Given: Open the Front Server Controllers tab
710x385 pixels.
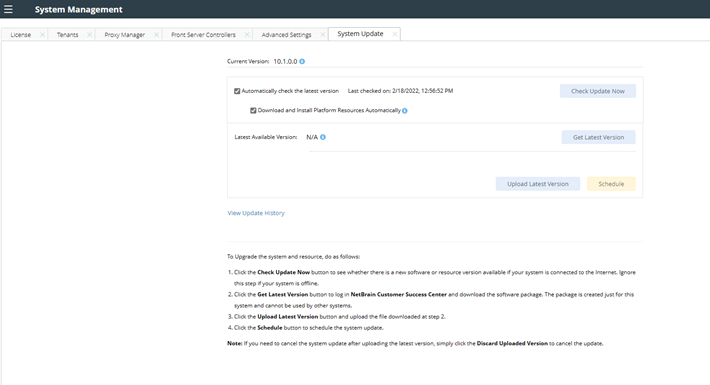Looking at the screenshot, I should 203,34.
